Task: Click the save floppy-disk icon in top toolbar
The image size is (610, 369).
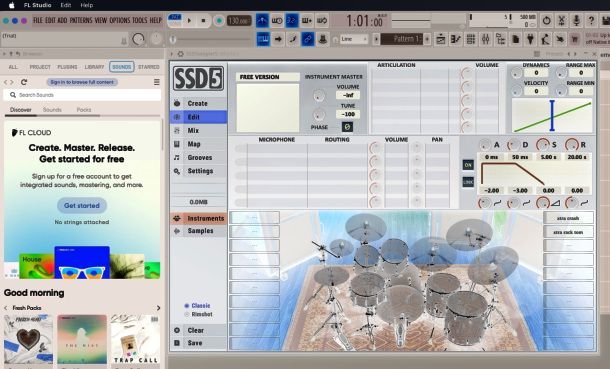Action: click(x=605, y=21)
